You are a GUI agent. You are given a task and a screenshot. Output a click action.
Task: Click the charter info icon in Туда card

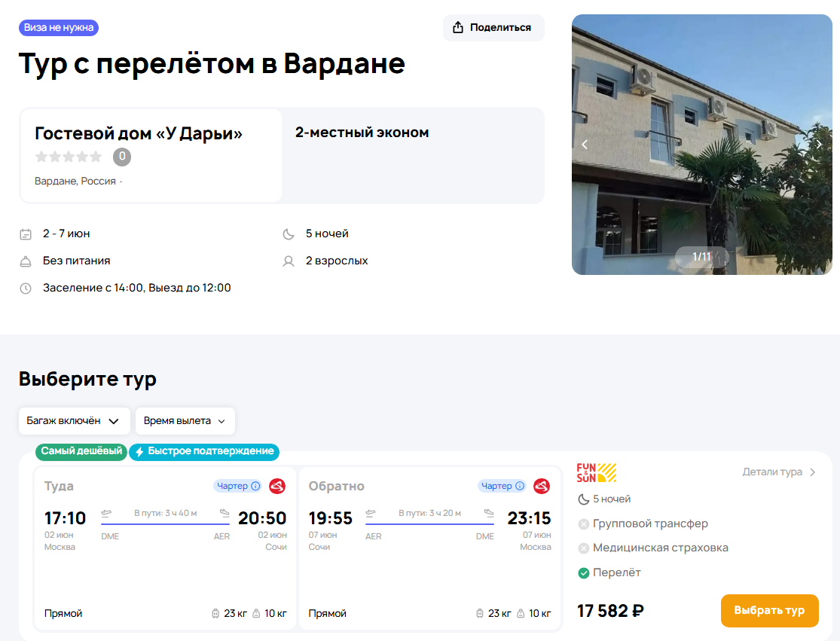coord(255,486)
